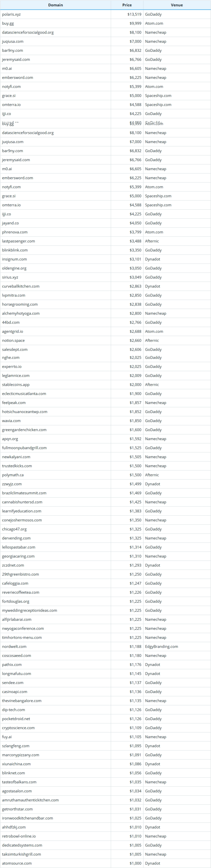The height and width of the screenshot is (868, 211).
Task: Click the atomsource.com domain in last row
Action: [x=17, y=863]
